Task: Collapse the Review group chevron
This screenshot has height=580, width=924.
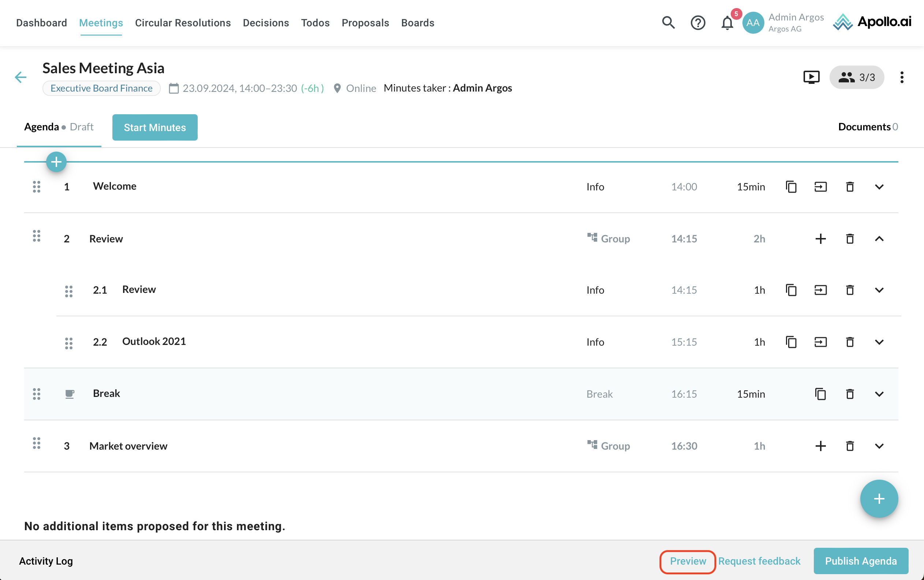Action: pos(879,239)
